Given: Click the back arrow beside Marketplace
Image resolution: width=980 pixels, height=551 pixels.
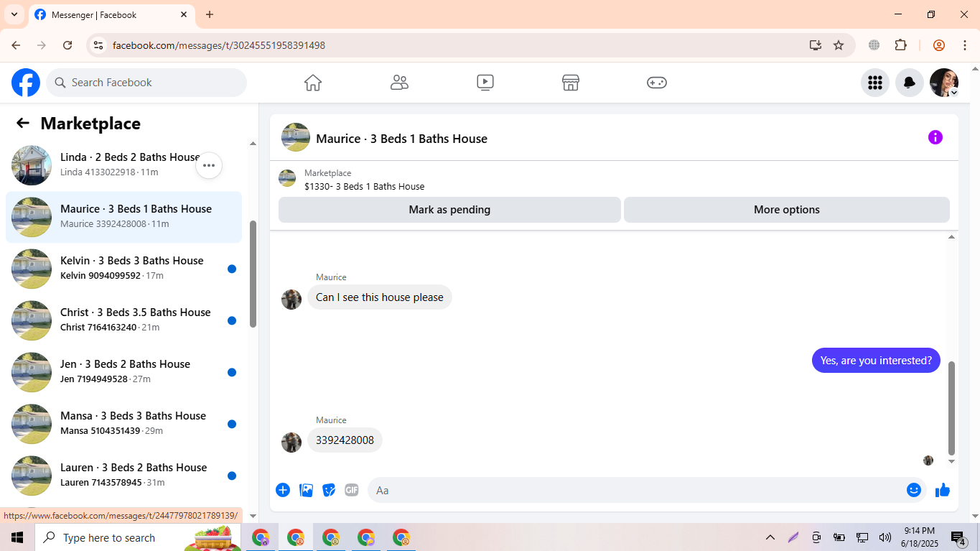Looking at the screenshot, I should (x=23, y=123).
